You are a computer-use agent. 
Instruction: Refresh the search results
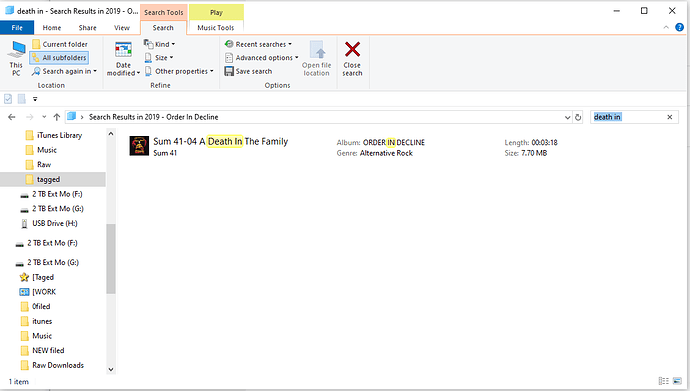click(x=578, y=117)
